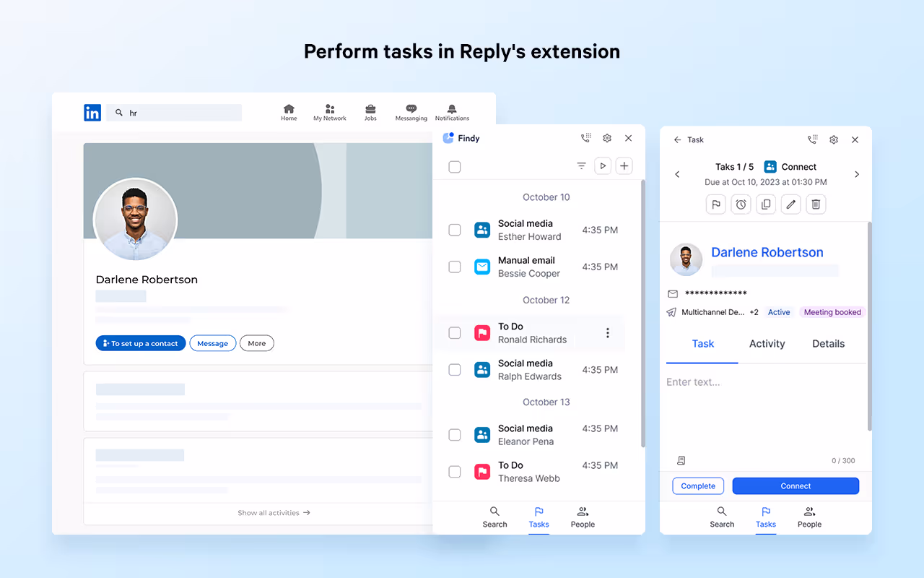Open Tasks tab in Task detail panel
The width and height of the screenshot is (924, 578).
point(766,517)
